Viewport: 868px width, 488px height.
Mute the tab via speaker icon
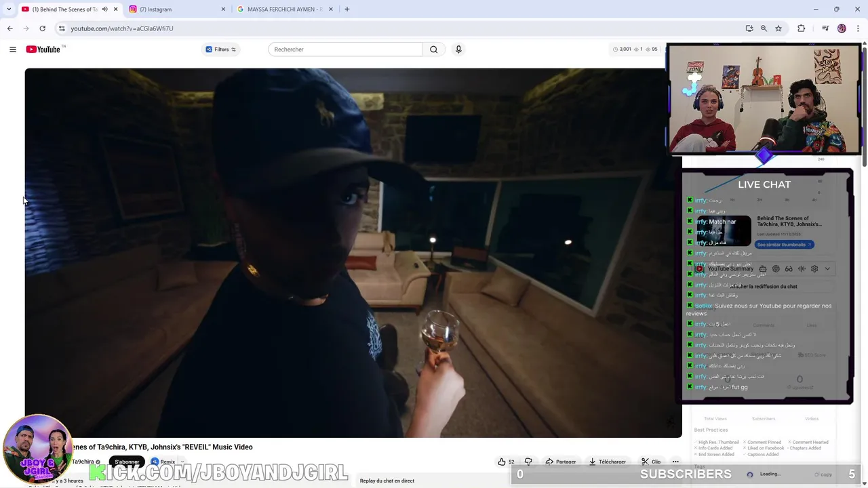point(104,9)
